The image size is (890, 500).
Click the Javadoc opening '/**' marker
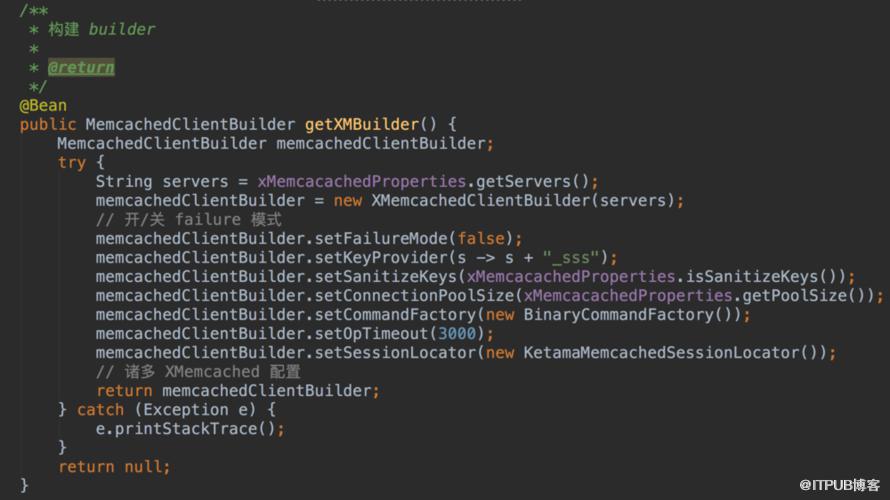coord(33,10)
